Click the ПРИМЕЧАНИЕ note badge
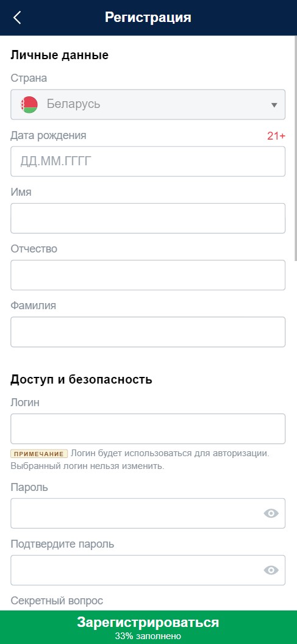 39,454
